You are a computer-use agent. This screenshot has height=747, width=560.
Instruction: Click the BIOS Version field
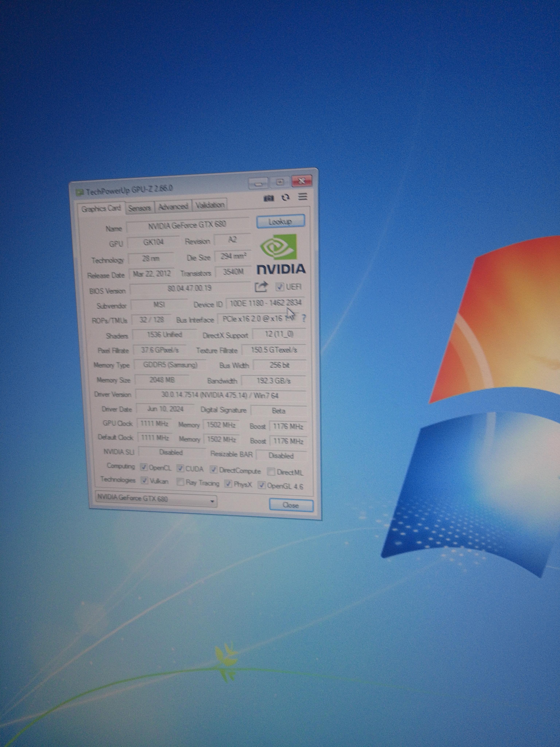[189, 288]
